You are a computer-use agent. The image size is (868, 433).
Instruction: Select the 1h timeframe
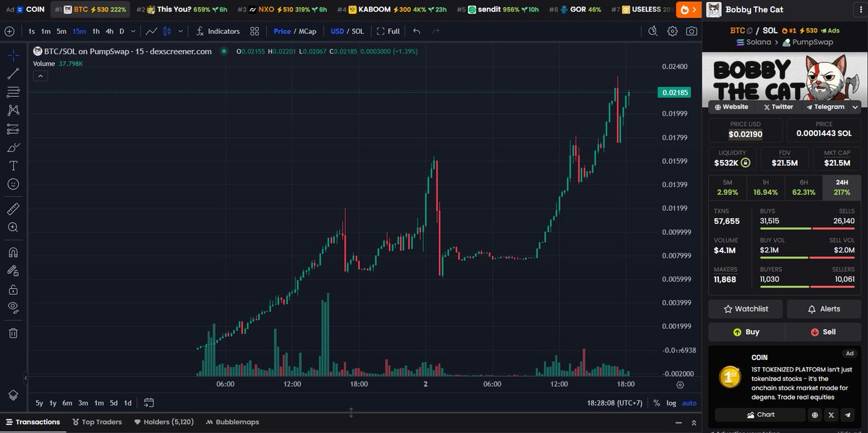95,31
